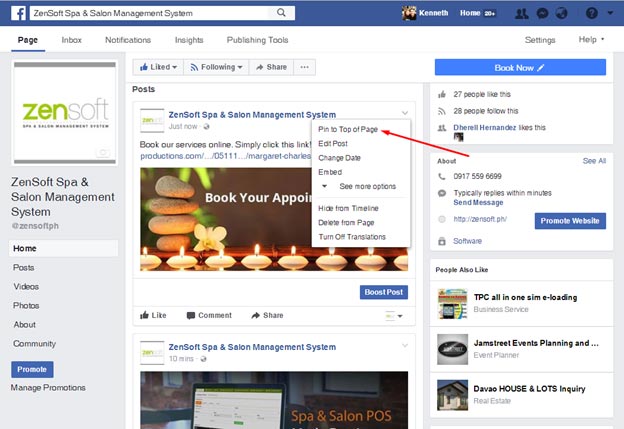This screenshot has height=429, width=624.
Task: Open post-as identity selector dropdown
Action: pyautogui.click(x=394, y=316)
